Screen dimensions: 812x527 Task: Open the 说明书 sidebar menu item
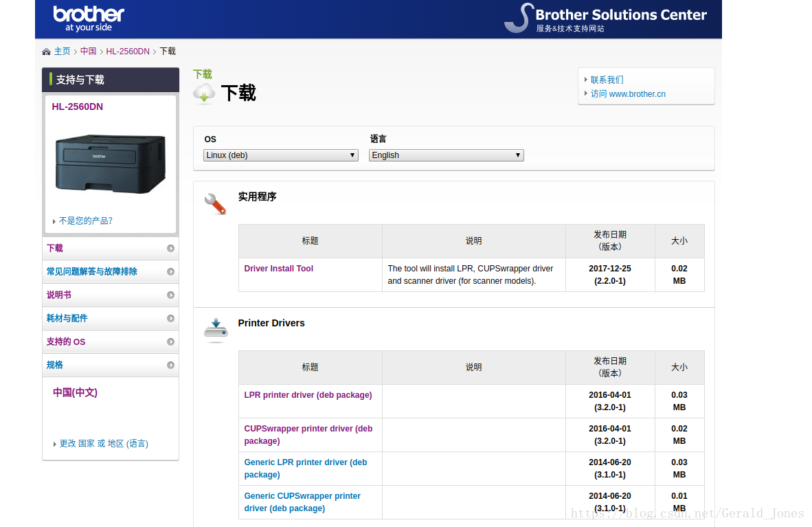(x=111, y=295)
